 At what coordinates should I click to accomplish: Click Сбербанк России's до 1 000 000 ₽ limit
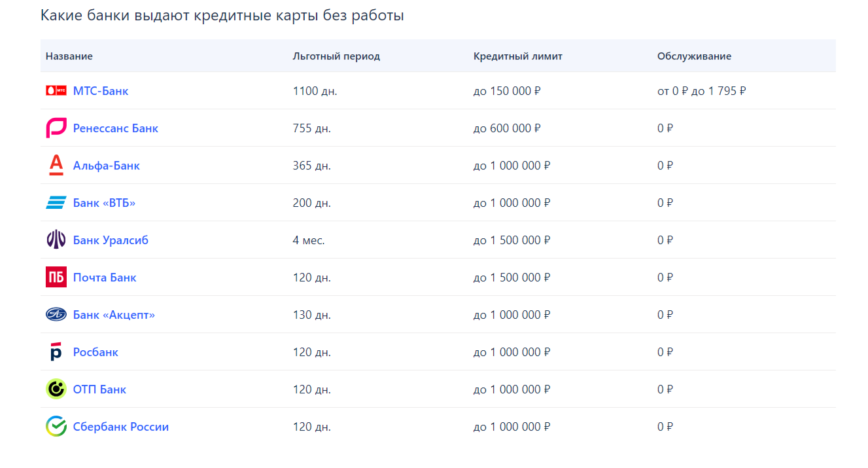512,427
